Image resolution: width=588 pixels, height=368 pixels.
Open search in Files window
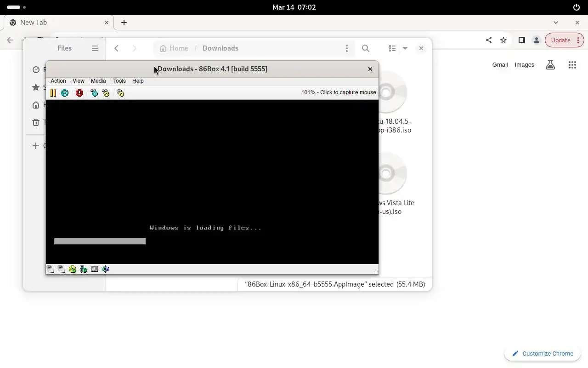tap(366, 48)
